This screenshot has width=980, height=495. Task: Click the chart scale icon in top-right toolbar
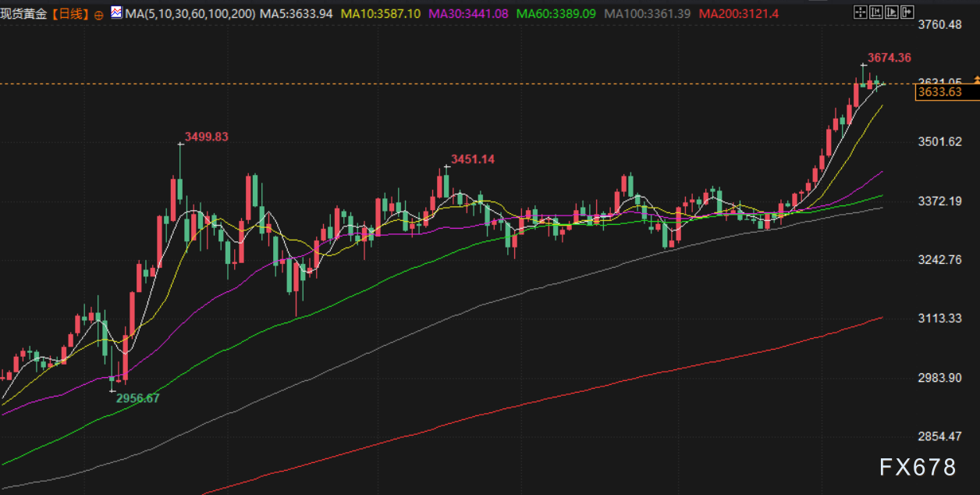point(875,12)
